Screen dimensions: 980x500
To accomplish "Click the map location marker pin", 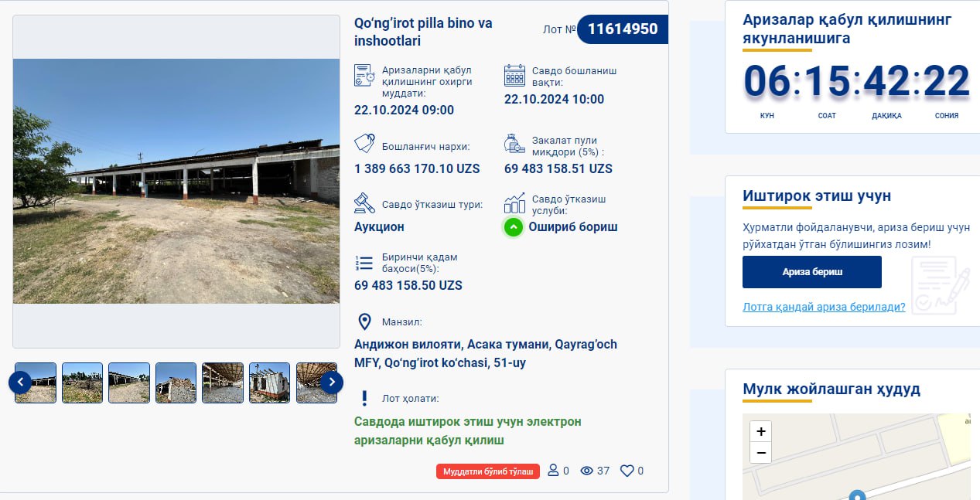I will tap(856, 495).
